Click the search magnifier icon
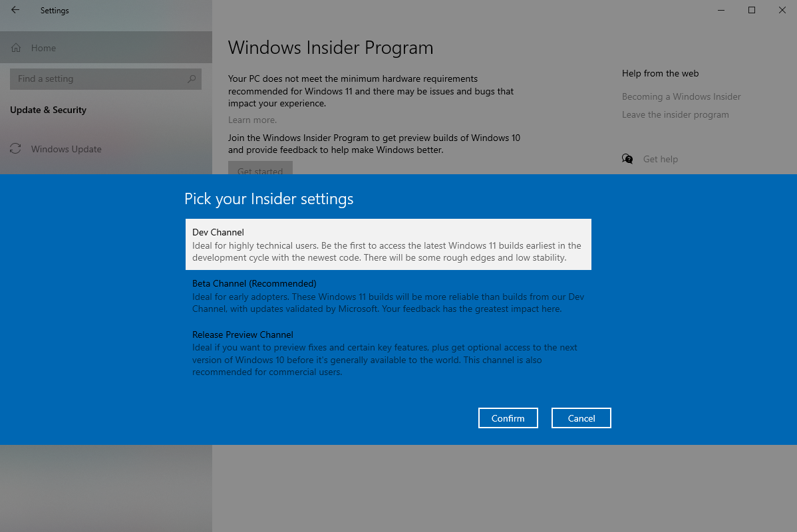 point(192,78)
